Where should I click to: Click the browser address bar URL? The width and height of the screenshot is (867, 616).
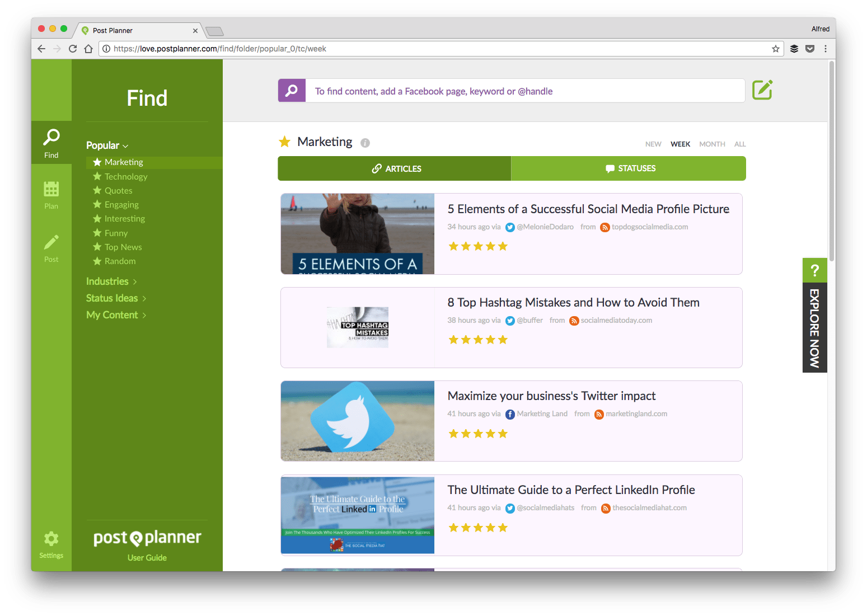coord(219,49)
